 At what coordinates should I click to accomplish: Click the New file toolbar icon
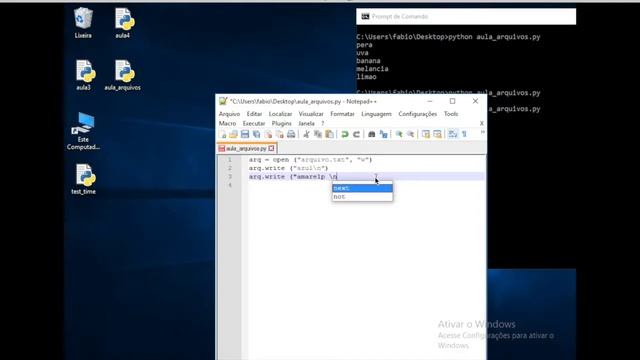[x=222, y=134]
